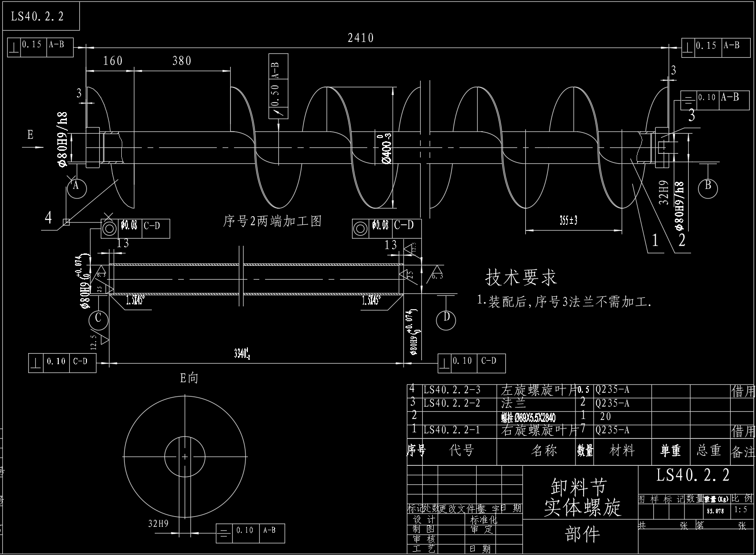
Task: Click the "代号" column header
Action: coord(462,450)
